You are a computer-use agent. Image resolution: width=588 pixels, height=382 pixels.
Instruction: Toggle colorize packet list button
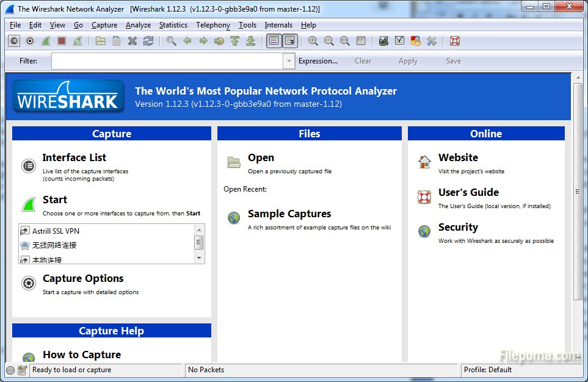click(x=274, y=41)
